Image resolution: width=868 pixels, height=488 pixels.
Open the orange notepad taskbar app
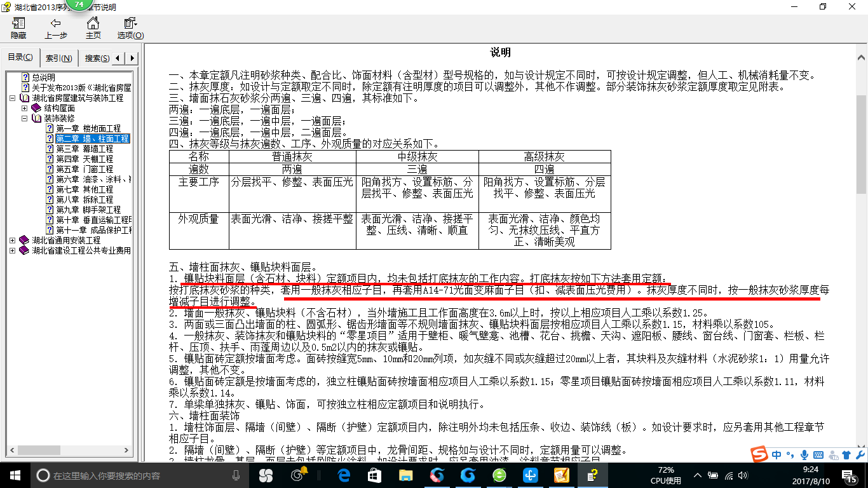561,475
